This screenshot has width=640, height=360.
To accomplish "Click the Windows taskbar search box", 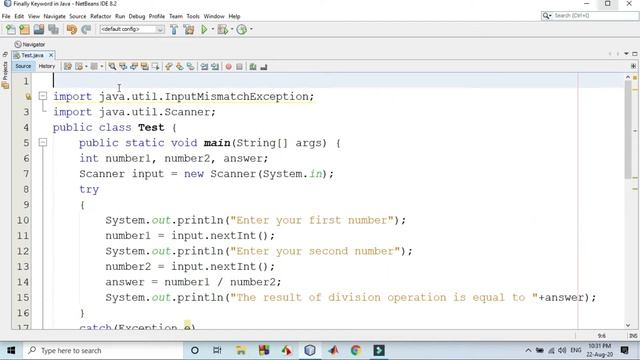I will (x=103, y=350).
